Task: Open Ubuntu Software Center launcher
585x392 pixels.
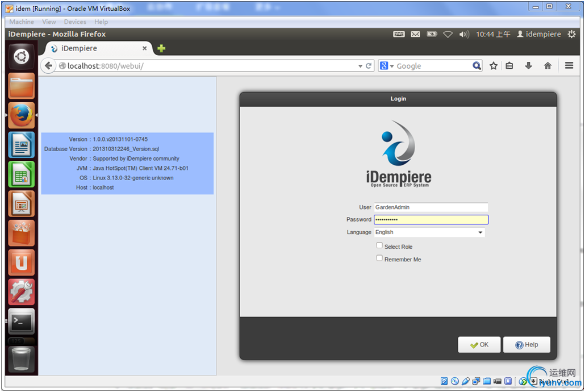Action: click(x=21, y=233)
